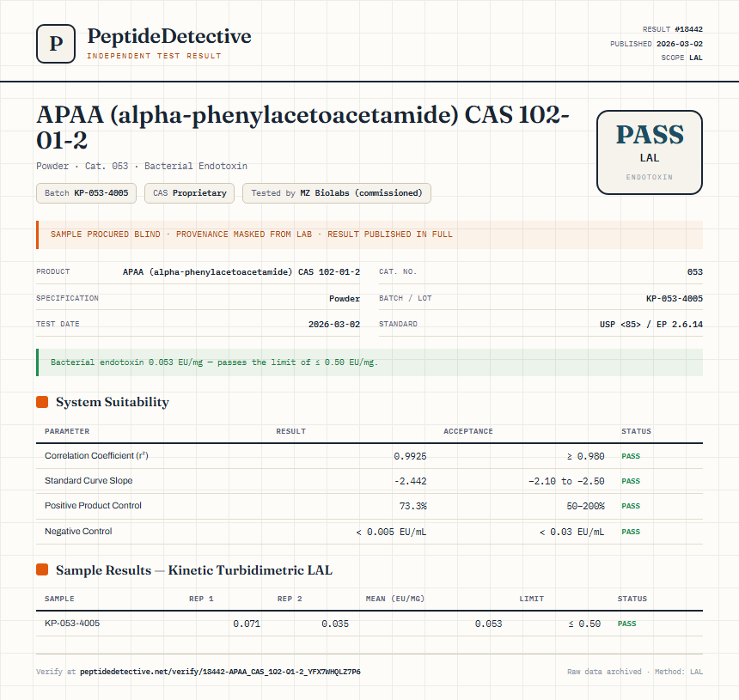Click the REP 2 column header
This screenshot has width=739, height=700.
click(290, 599)
